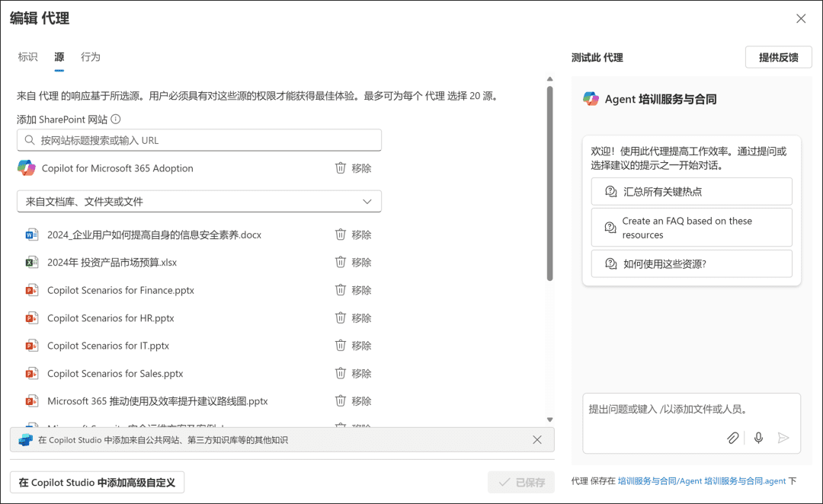Click PowerPoint icon of Copilot Scenarios for Sales.pptx
This screenshot has width=823, height=504.
click(31, 373)
